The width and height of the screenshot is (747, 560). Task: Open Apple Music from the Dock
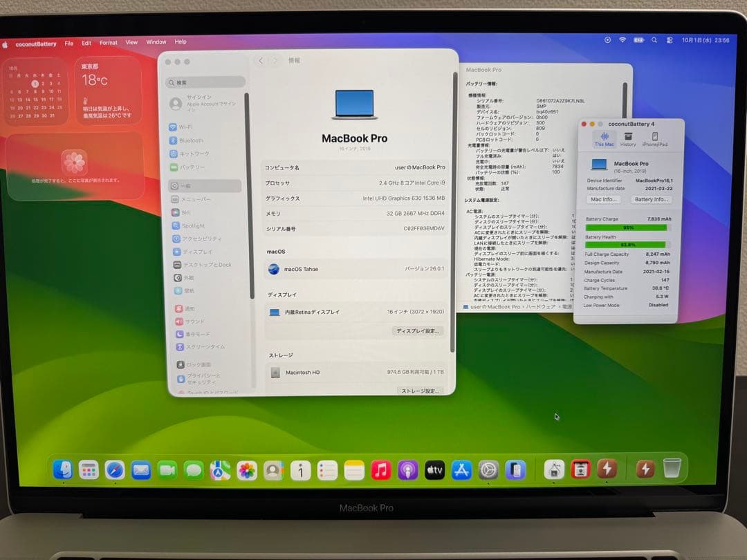381,469
